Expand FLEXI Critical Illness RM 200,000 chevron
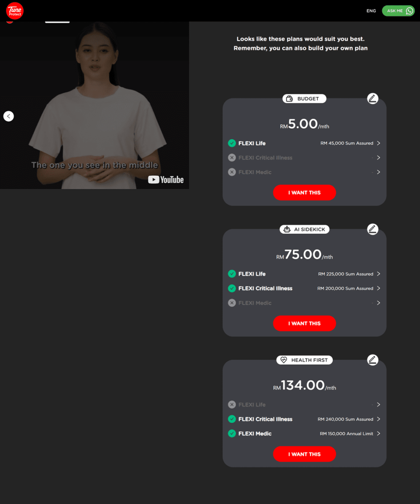The height and width of the screenshot is (504, 420). (379, 288)
